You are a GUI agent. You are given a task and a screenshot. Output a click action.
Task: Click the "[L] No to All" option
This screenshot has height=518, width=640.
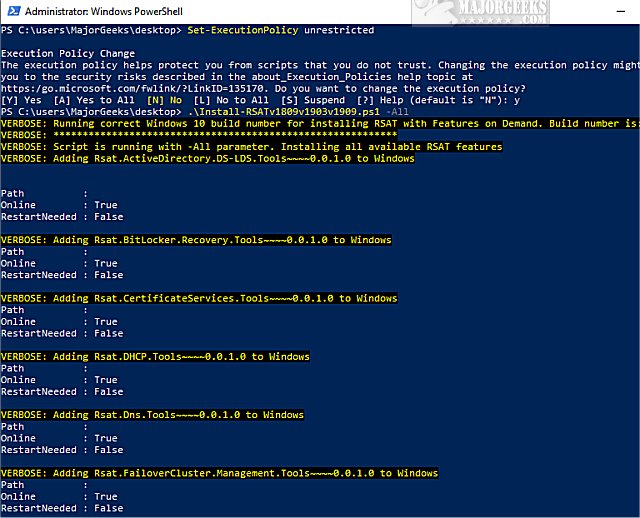(232, 100)
